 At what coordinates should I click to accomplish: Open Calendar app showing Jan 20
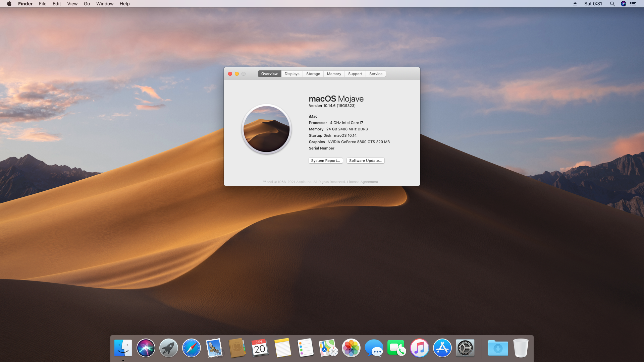click(x=260, y=348)
